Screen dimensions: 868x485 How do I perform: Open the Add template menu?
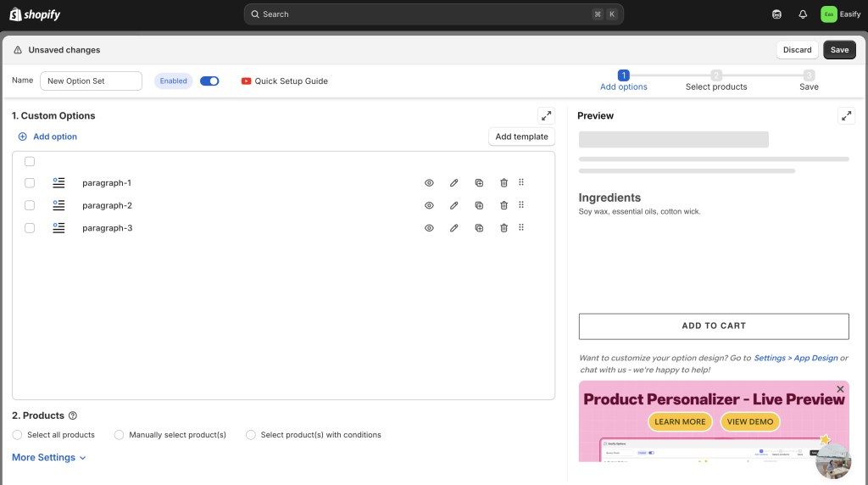tap(521, 137)
